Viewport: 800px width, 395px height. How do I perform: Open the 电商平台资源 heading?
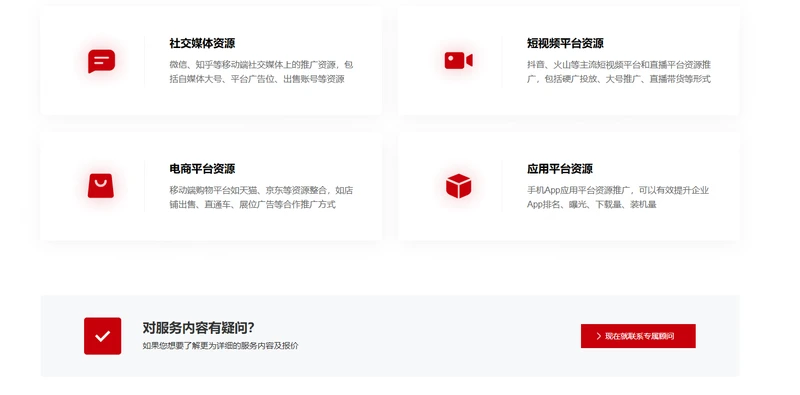202,169
